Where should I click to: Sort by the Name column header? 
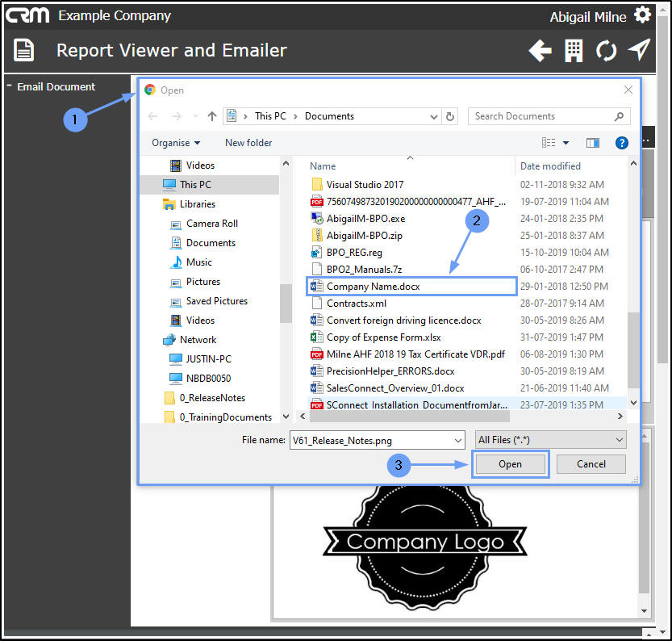click(x=323, y=166)
